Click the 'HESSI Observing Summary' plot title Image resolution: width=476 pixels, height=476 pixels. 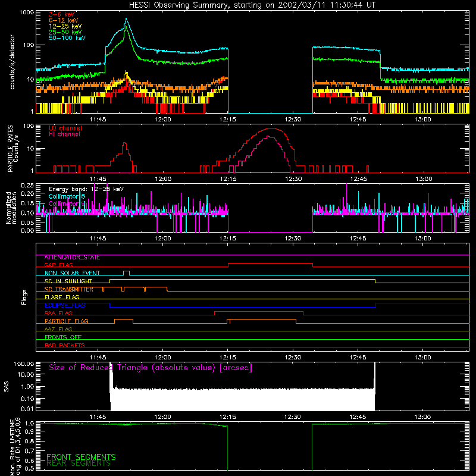coord(252,5)
